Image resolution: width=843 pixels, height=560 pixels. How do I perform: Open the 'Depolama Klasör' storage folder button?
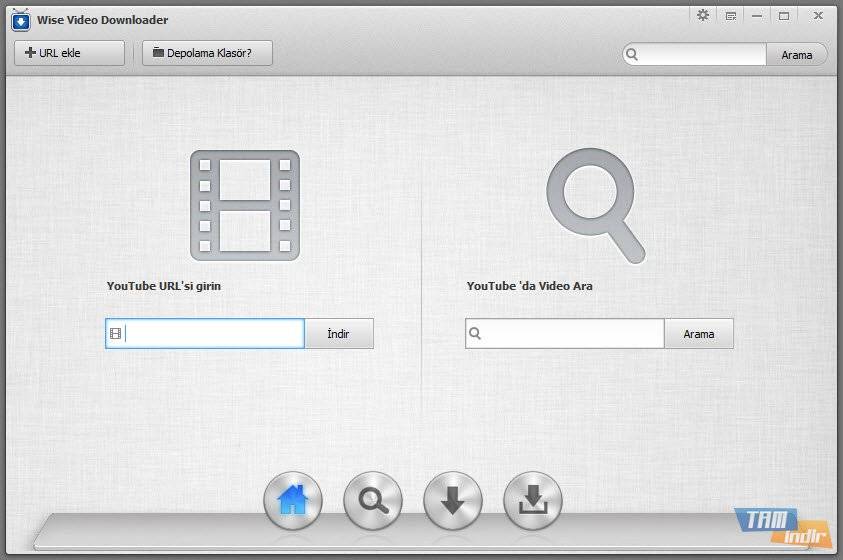[207, 54]
